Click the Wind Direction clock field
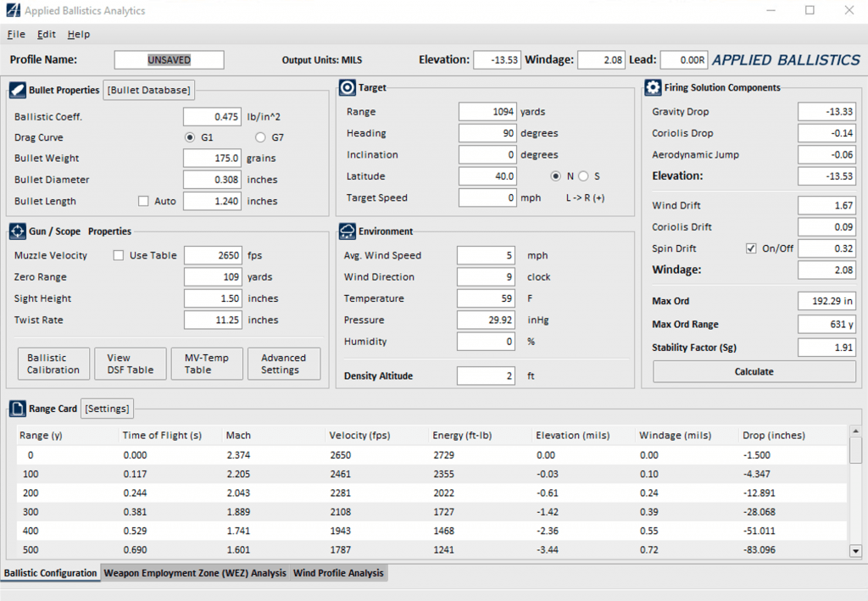The image size is (868, 601). tap(486, 276)
